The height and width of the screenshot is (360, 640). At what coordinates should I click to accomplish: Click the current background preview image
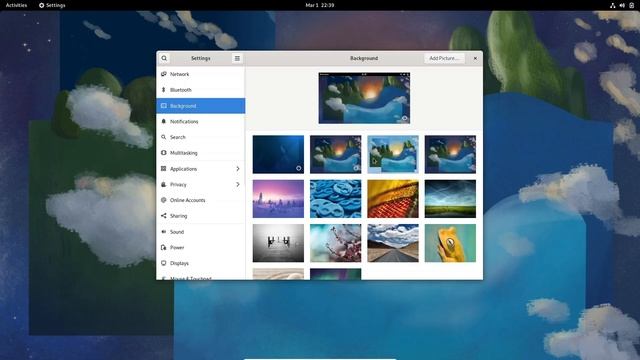[x=364, y=98]
